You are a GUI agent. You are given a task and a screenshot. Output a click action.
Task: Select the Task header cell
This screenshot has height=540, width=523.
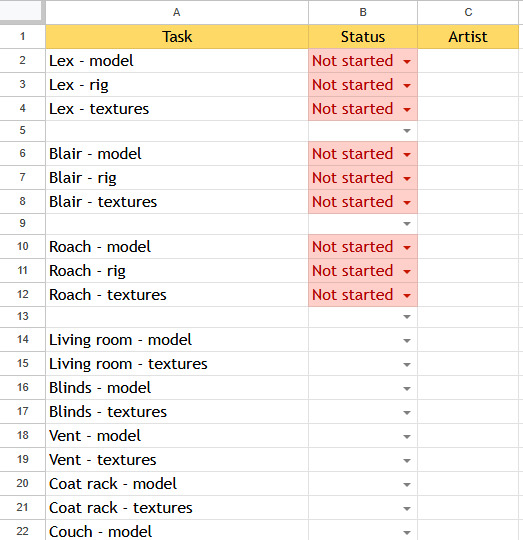[177, 37]
